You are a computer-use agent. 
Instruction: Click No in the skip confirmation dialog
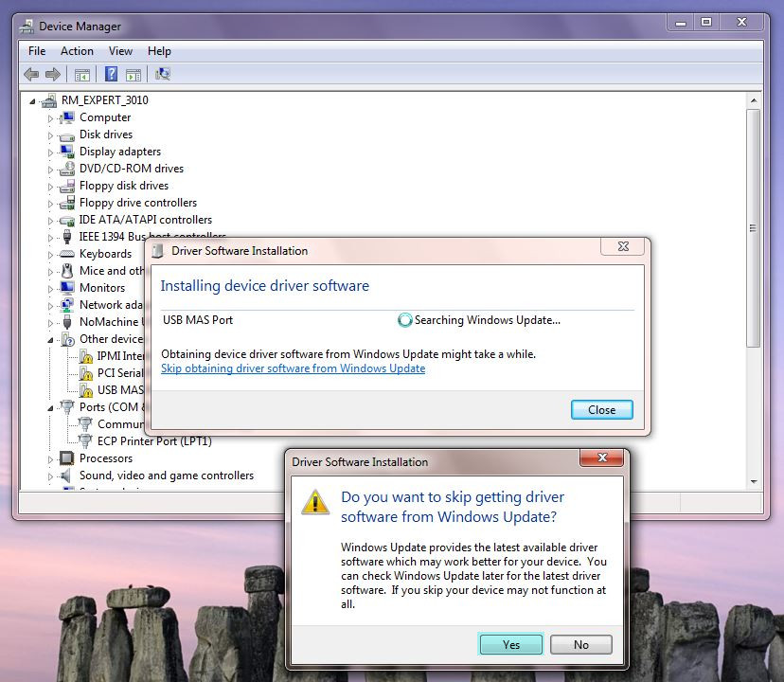[581, 644]
